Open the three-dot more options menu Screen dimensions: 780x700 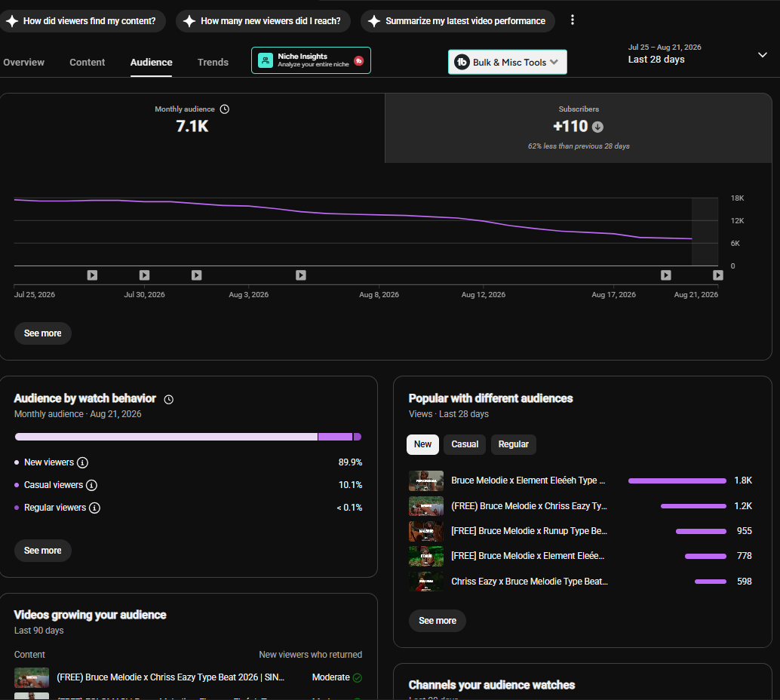click(573, 20)
